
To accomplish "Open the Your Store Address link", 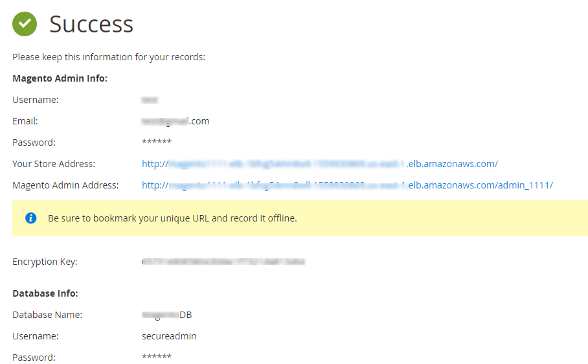I will (x=319, y=164).
